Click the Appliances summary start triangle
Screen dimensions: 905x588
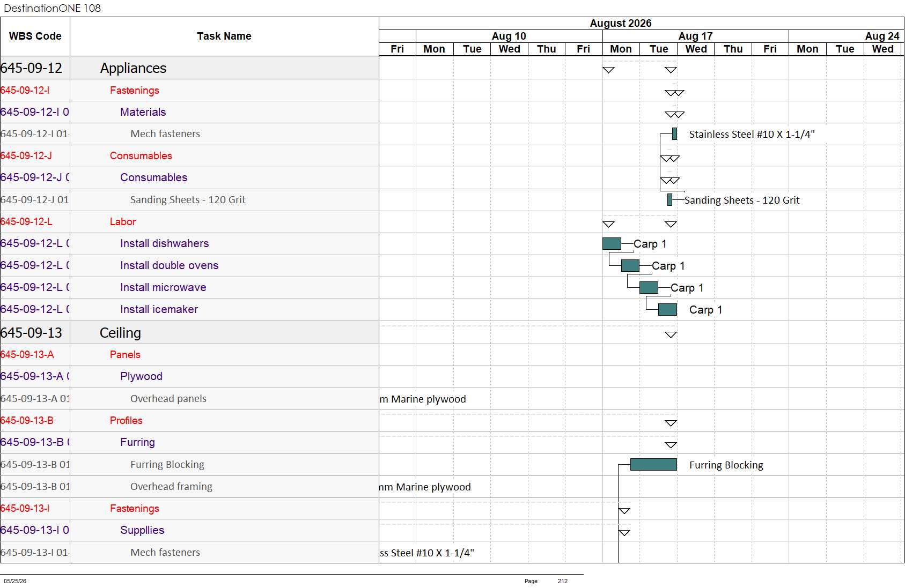click(608, 70)
